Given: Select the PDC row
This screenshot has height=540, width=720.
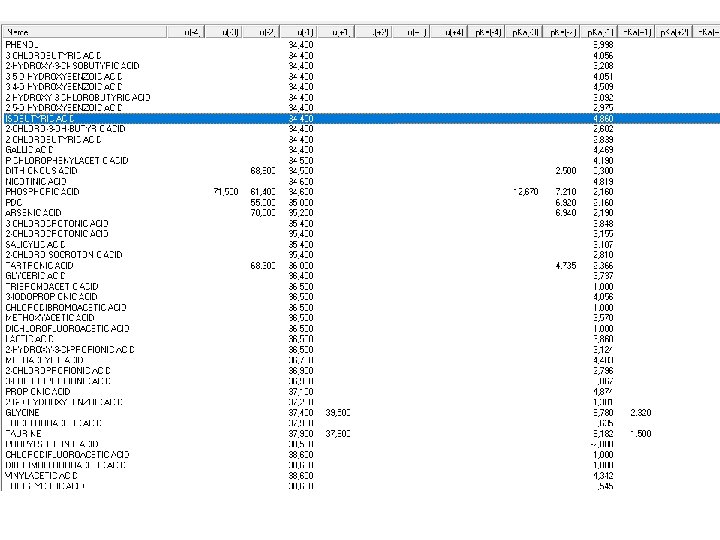Looking at the screenshot, I should coord(362,202).
